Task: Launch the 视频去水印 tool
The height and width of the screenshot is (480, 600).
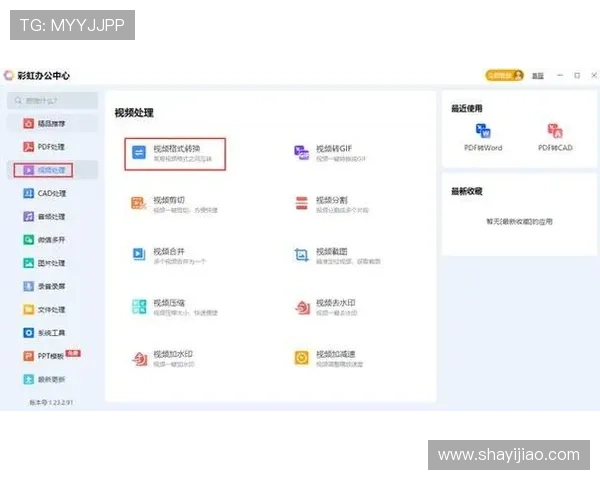Action: coord(326,307)
